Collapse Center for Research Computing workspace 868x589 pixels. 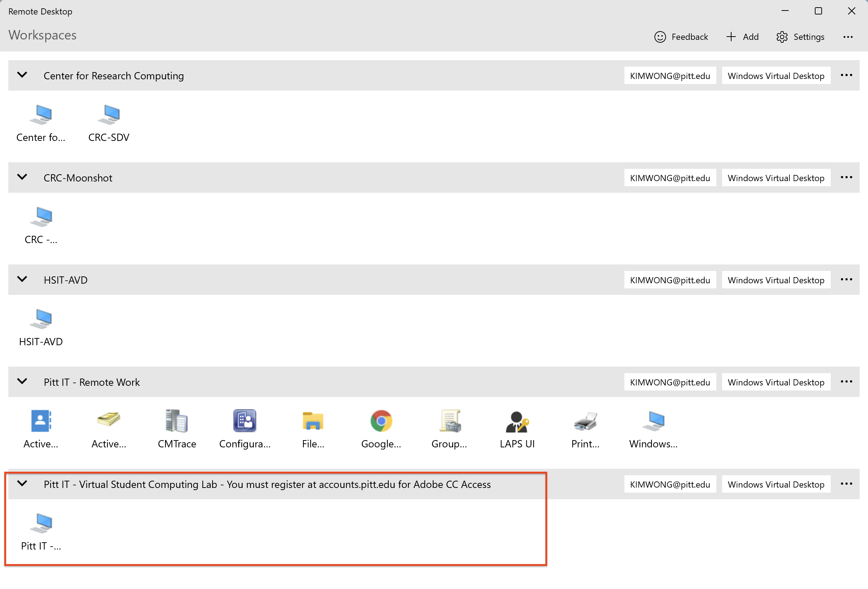(22, 75)
